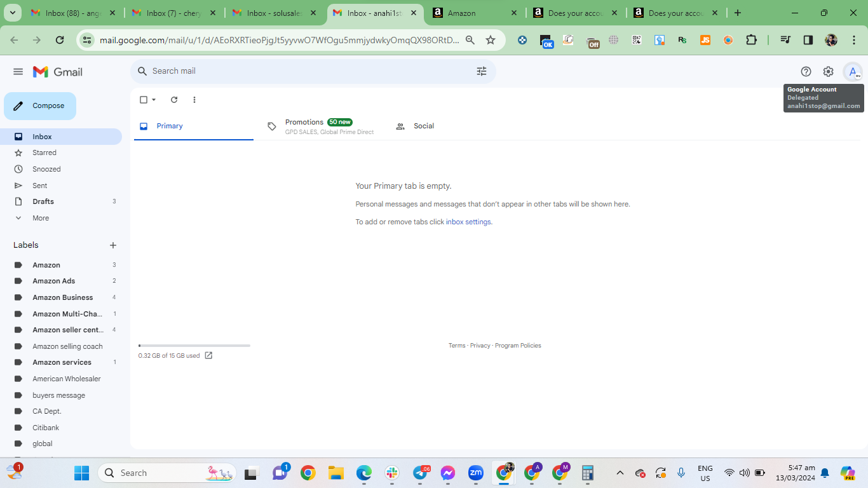Screen dimensions: 868x488
Task: Open a new browser tab
Action: tap(738, 13)
